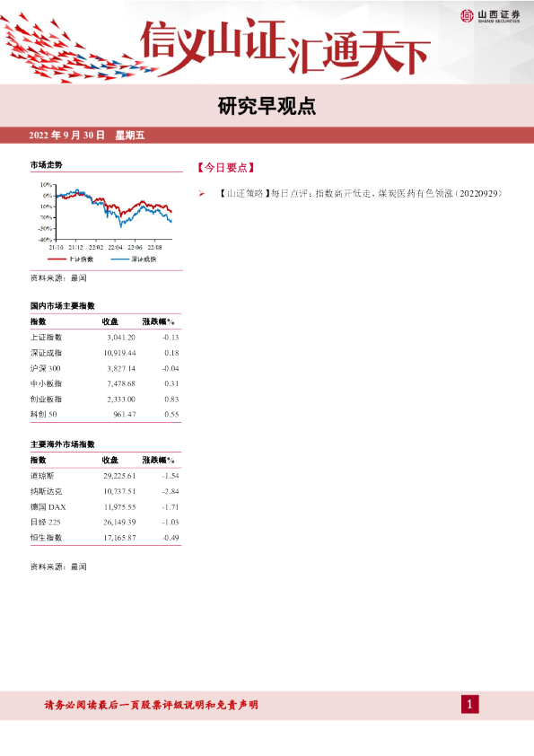Open the 山证策略 每日点评 article link
This screenshot has width=534, height=756.
click(x=361, y=193)
